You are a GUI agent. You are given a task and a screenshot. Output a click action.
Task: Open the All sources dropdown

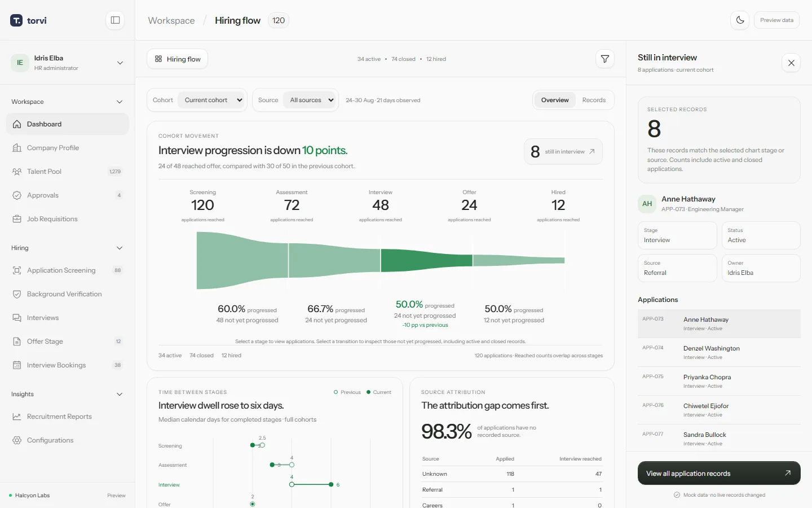[x=310, y=100]
